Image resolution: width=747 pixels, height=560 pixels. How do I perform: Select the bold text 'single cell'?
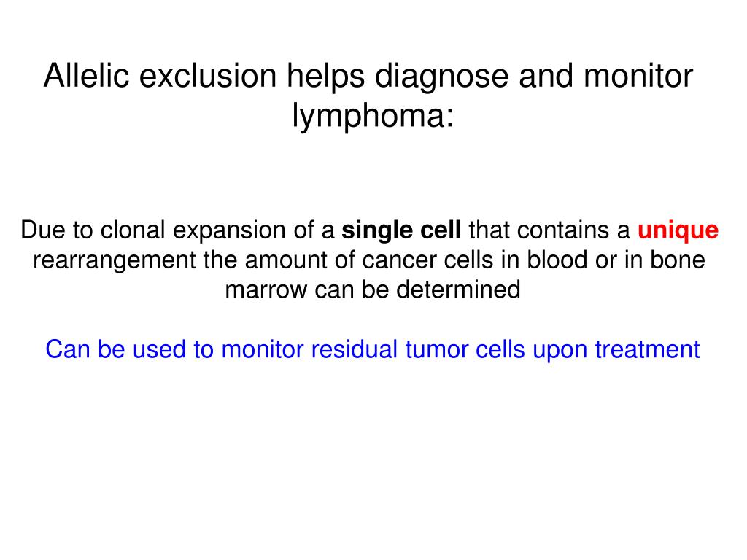coord(401,230)
